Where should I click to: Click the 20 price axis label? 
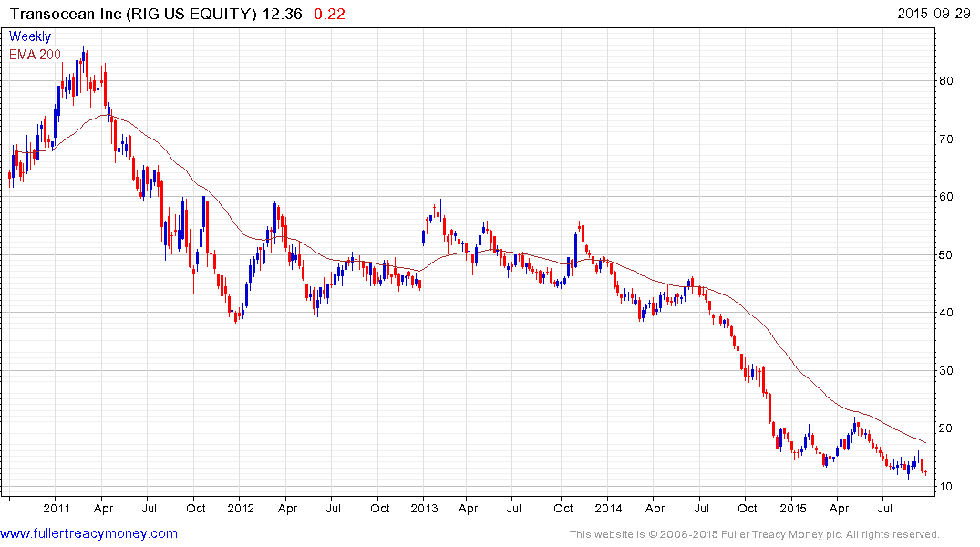coord(945,428)
